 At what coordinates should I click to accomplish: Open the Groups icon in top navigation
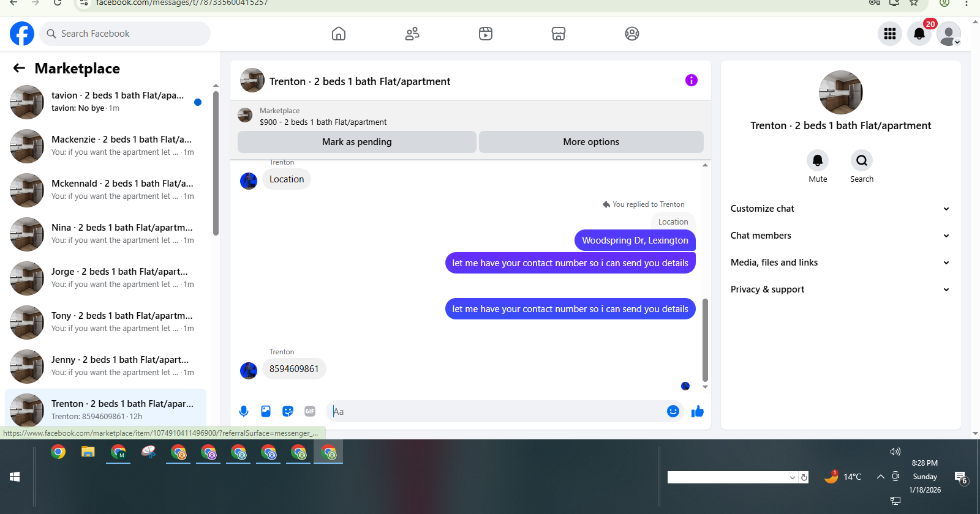(x=632, y=34)
